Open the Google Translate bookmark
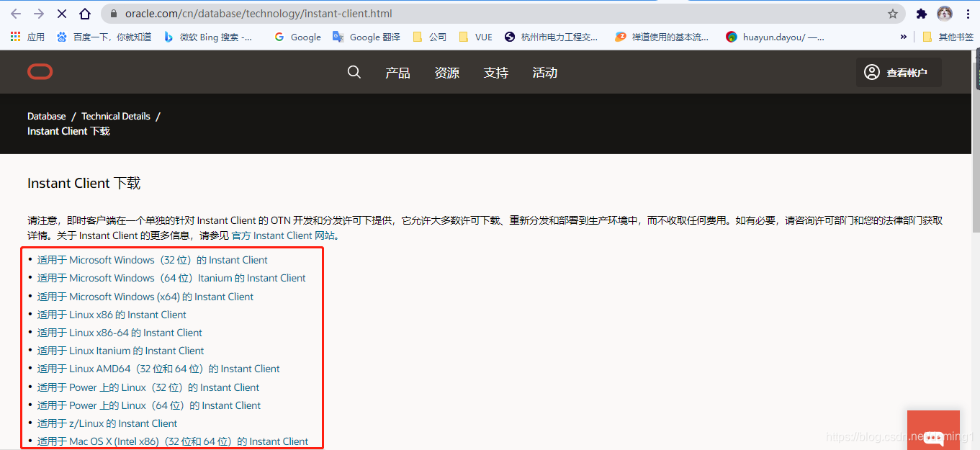This screenshot has width=980, height=450. tap(366, 37)
